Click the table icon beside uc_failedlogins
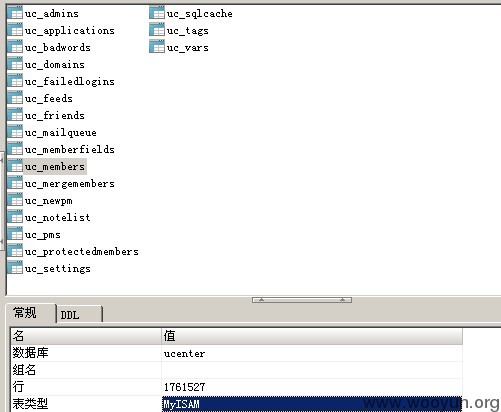 [15, 81]
